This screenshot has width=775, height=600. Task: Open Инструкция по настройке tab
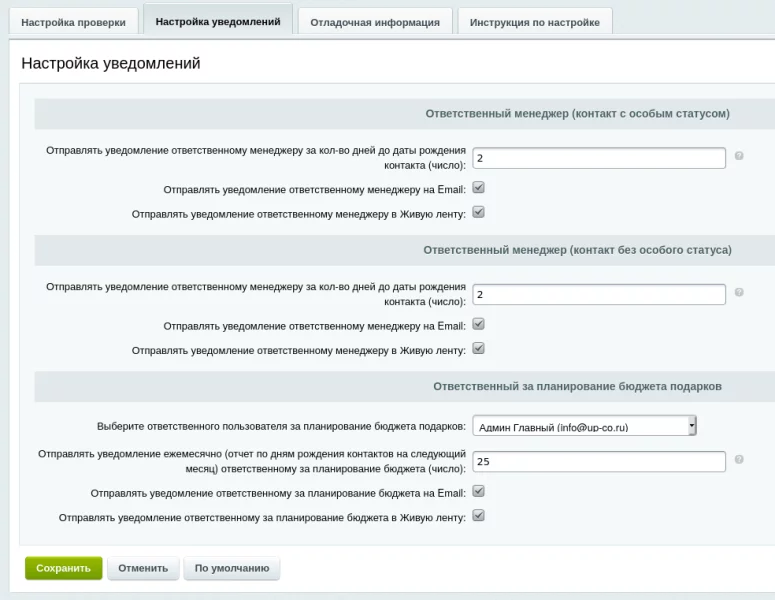(535, 22)
